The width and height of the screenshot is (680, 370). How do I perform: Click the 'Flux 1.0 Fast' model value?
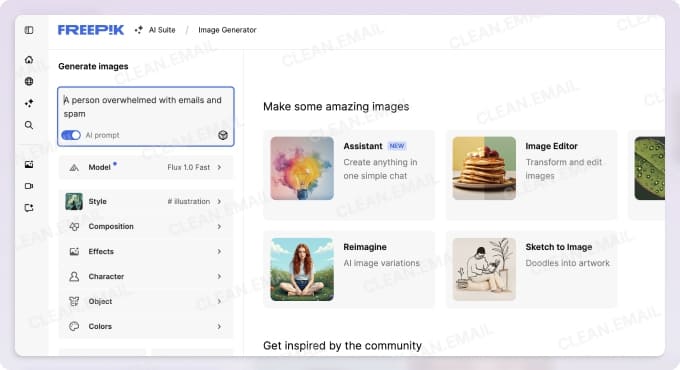point(189,167)
